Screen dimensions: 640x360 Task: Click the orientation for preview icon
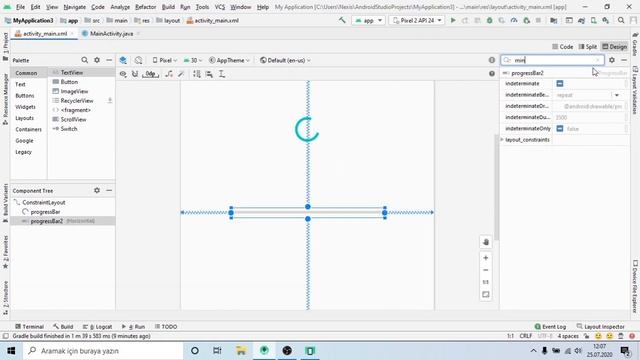[x=138, y=60]
